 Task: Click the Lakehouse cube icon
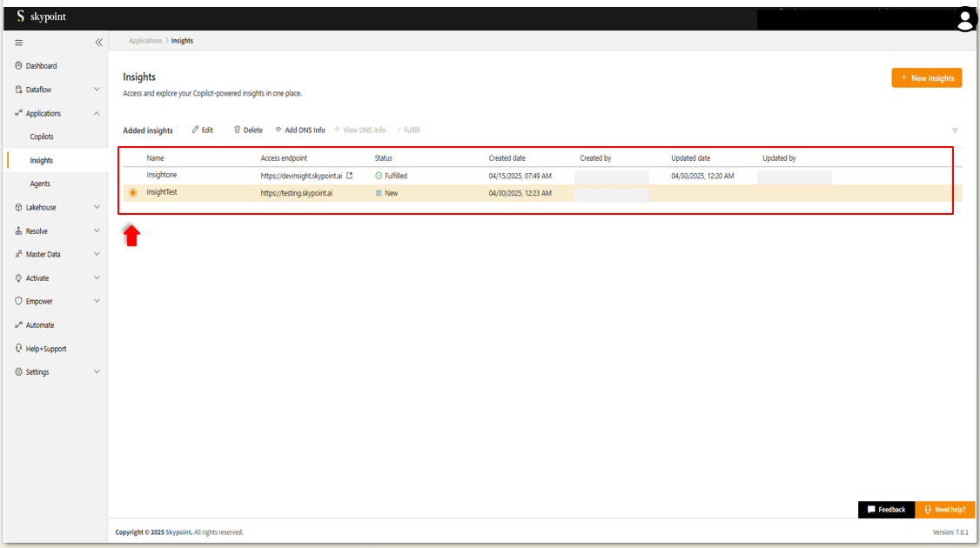pos(19,207)
